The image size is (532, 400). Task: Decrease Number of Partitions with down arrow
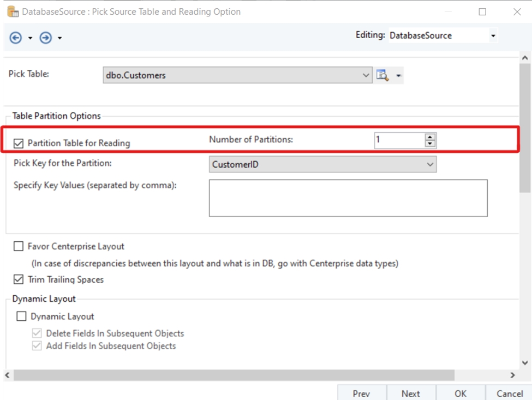(x=431, y=144)
